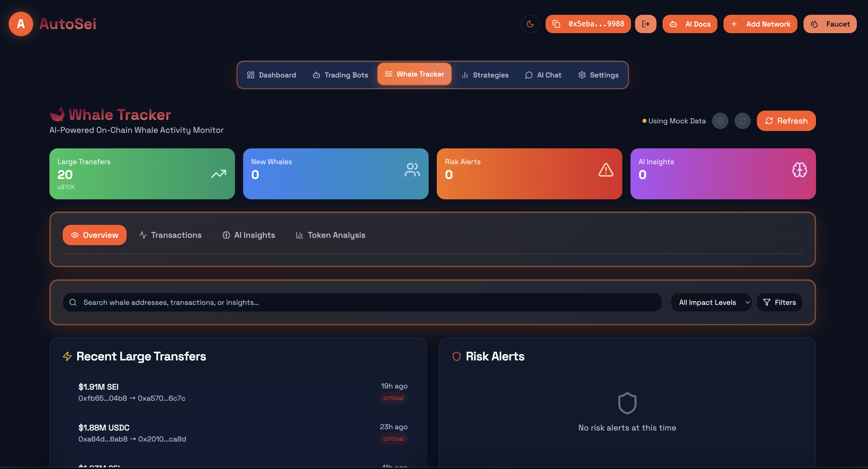Open Settings in navigation bar
868x469 pixels.
[x=598, y=75]
